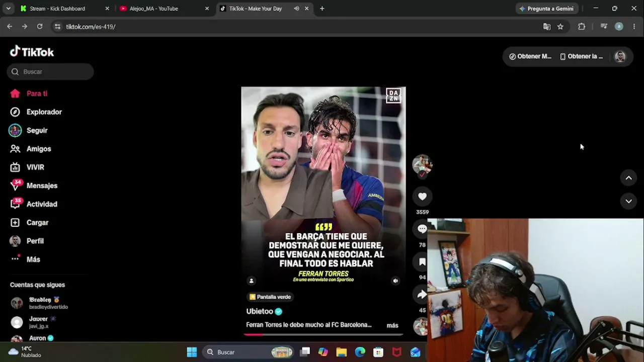Open Auron's followed account
This screenshot has width=644, height=362.
click(x=32, y=338)
